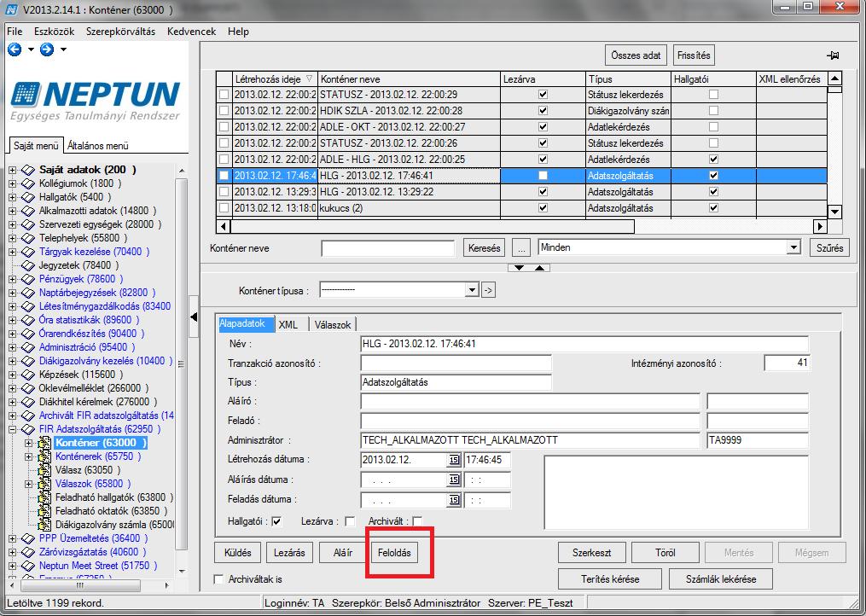Sort by the Létrehozás ideje column header
866x616 pixels.
pos(274,79)
